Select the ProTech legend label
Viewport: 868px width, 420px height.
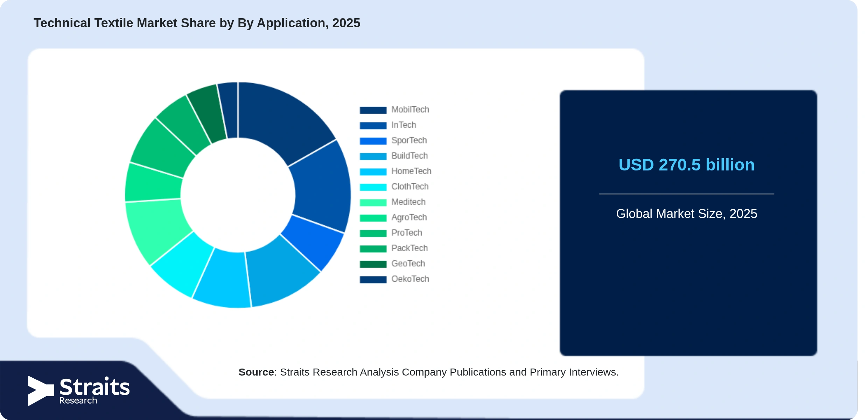[407, 233]
